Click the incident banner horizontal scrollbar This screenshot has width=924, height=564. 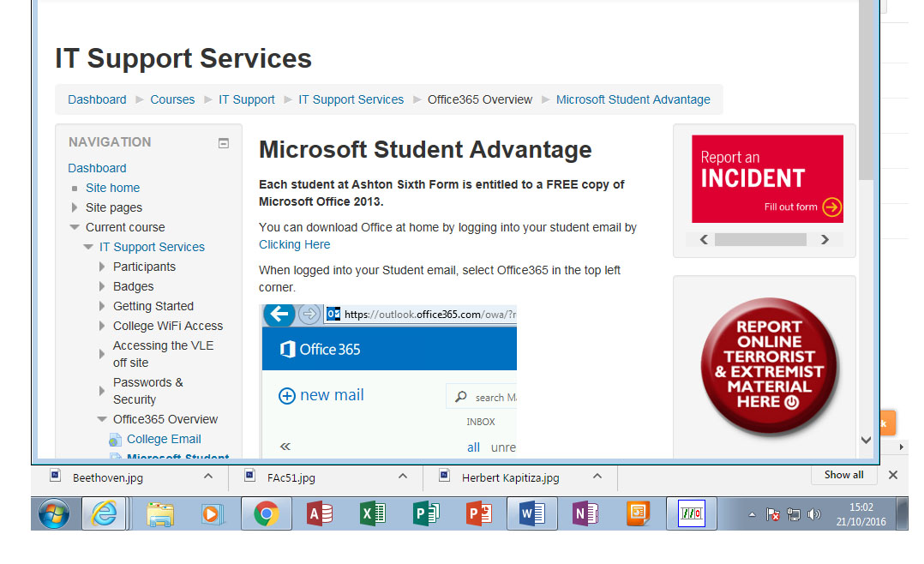click(760, 239)
